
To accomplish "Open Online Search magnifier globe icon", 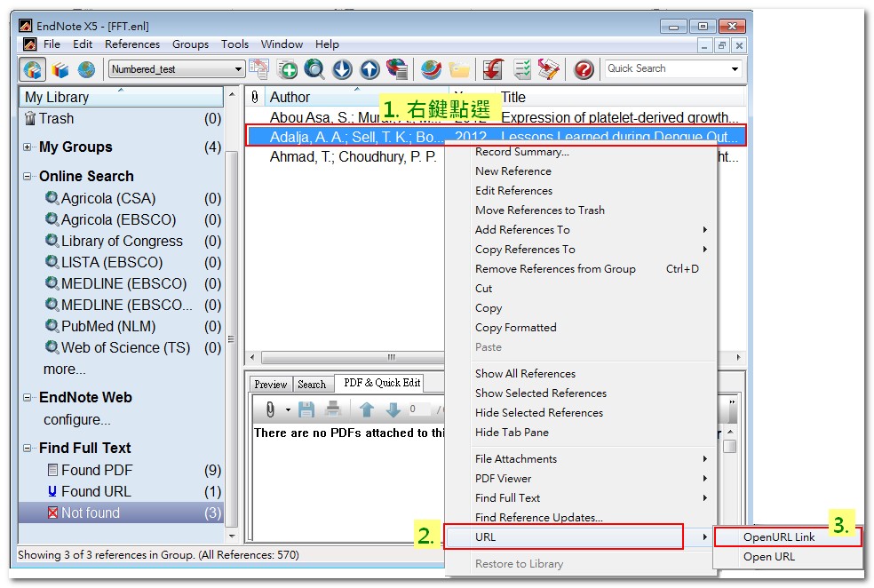I will 314,69.
